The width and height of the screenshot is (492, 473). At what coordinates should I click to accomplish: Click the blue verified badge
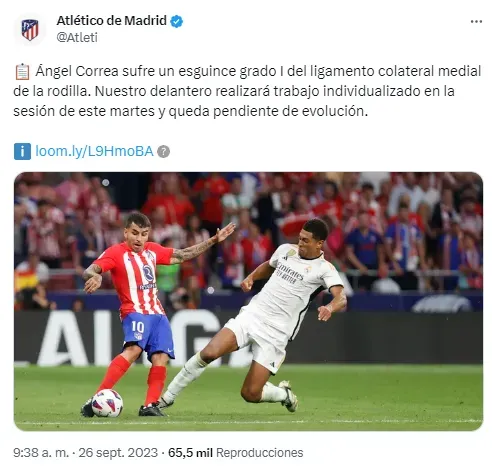point(177,21)
